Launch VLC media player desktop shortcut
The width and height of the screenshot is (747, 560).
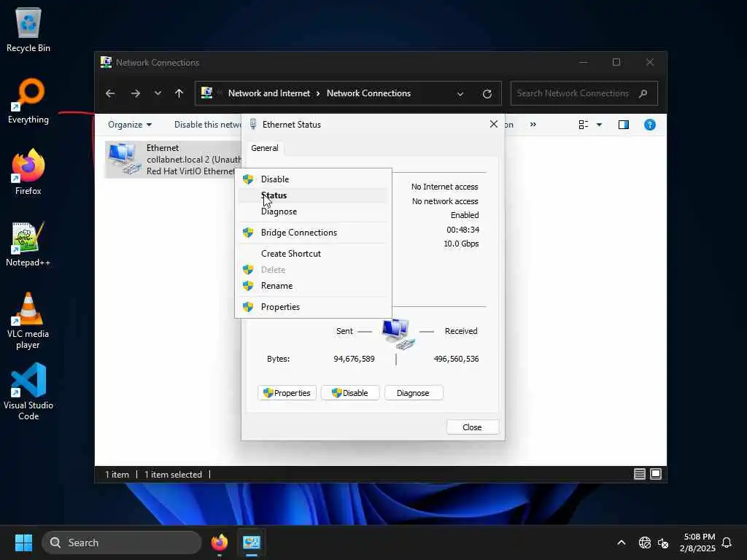pyautogui.click(x=28, y=321)
